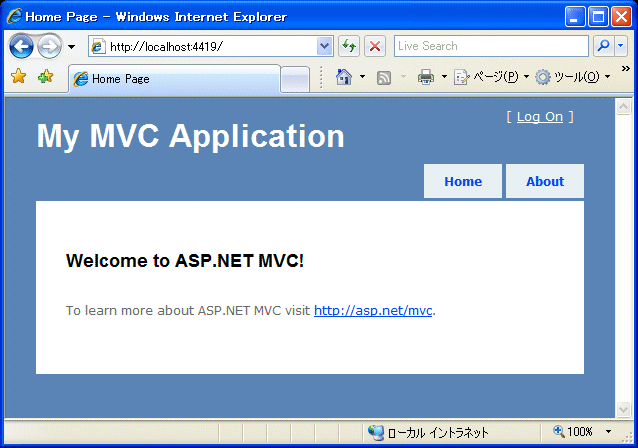Open the search provider dropdown arrow

point(621,46)
